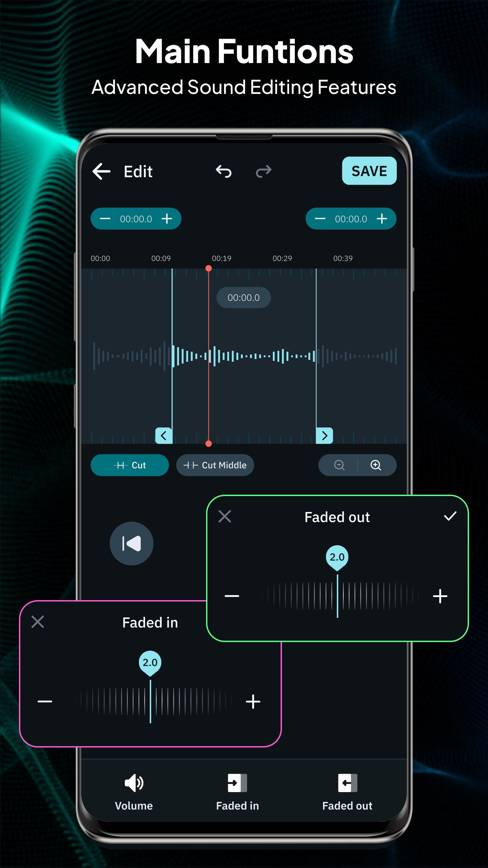Screen dimensions: 488x868
Task: Zoom in on the waveform
Action: (376, 465)
